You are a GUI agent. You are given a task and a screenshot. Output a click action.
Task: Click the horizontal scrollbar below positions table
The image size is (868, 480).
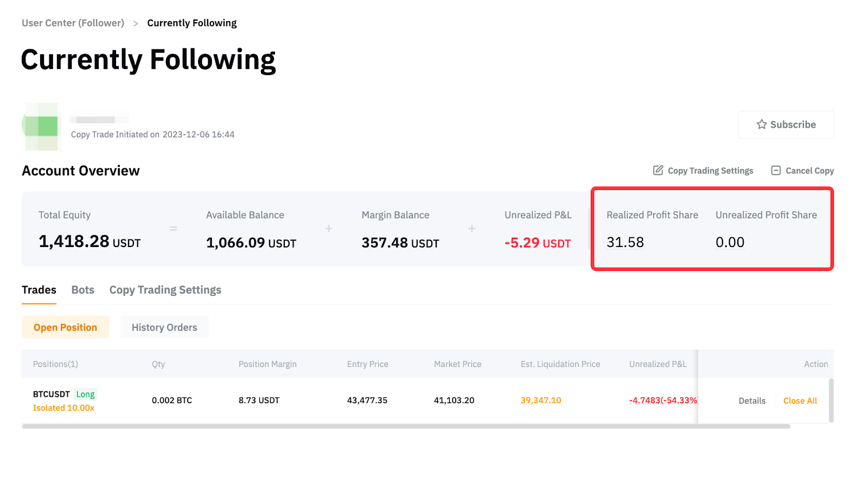(406, 427)
